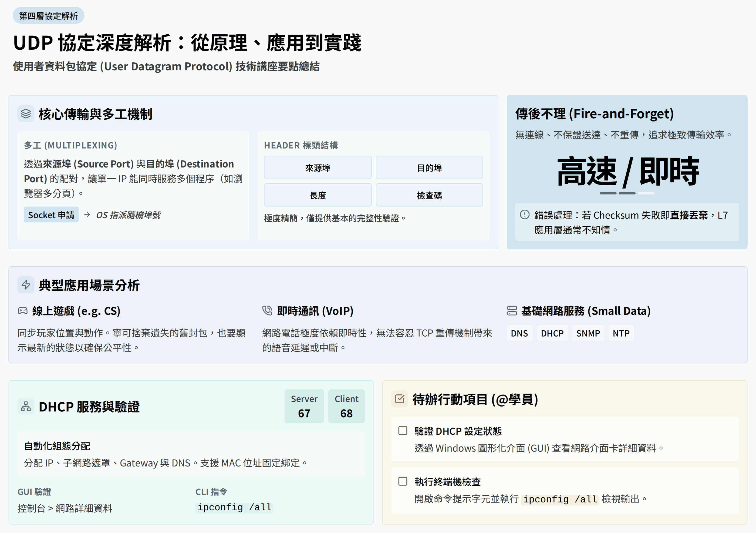Click the Server 67 port badge
This screenshot has width=756, height=533.
click(304, 406)
